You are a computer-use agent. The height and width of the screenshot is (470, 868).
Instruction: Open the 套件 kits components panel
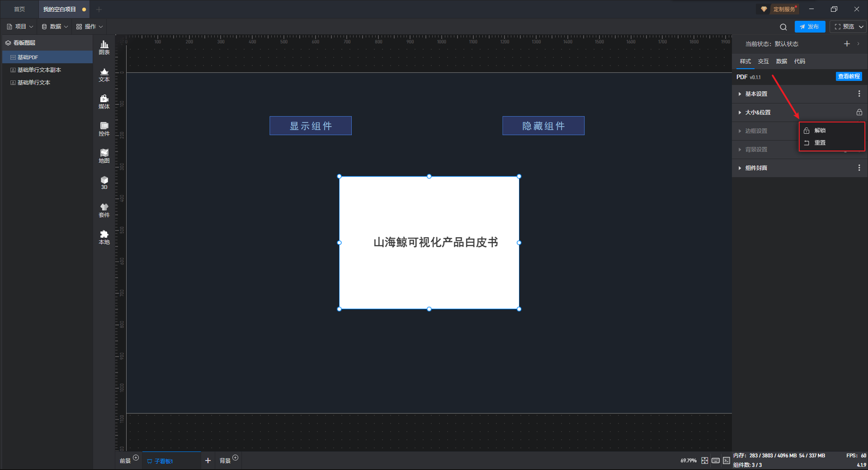[x=104, y=211]
